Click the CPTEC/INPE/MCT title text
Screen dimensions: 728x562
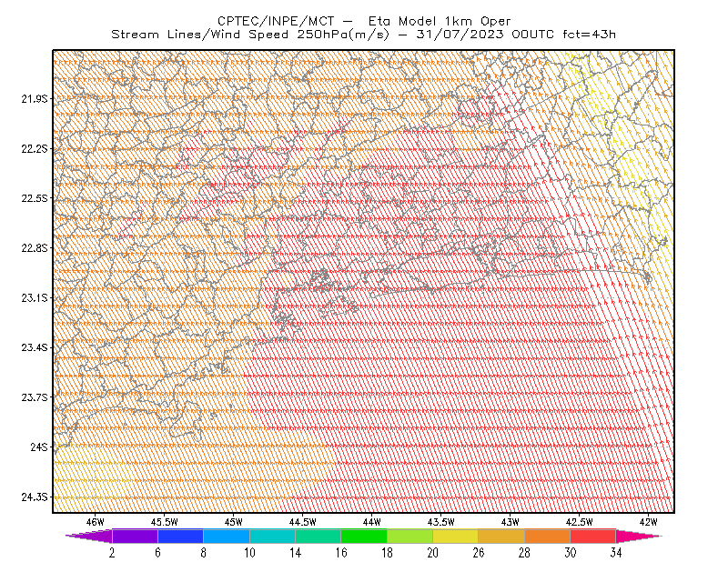[x=276, y=21]
